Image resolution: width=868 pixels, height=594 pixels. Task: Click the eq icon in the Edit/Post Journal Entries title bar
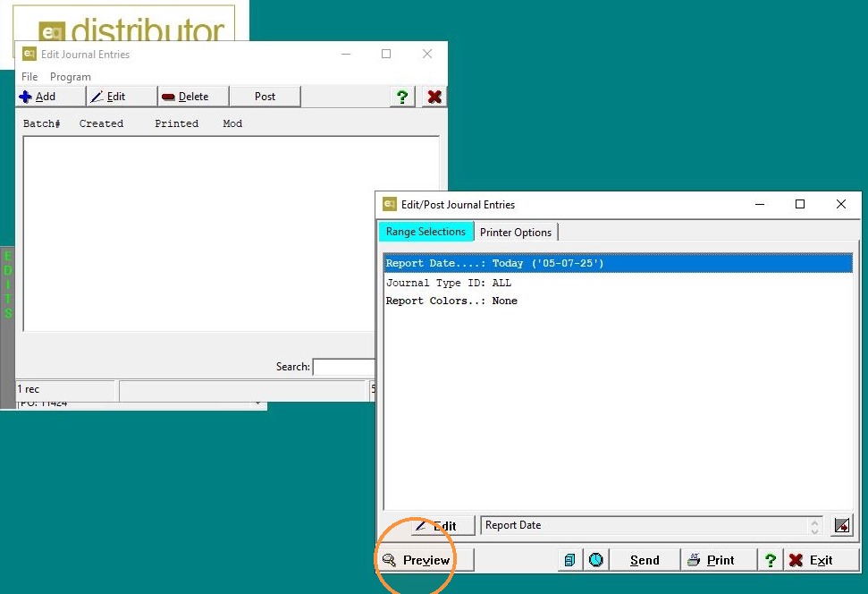click(x=390, y=205)
